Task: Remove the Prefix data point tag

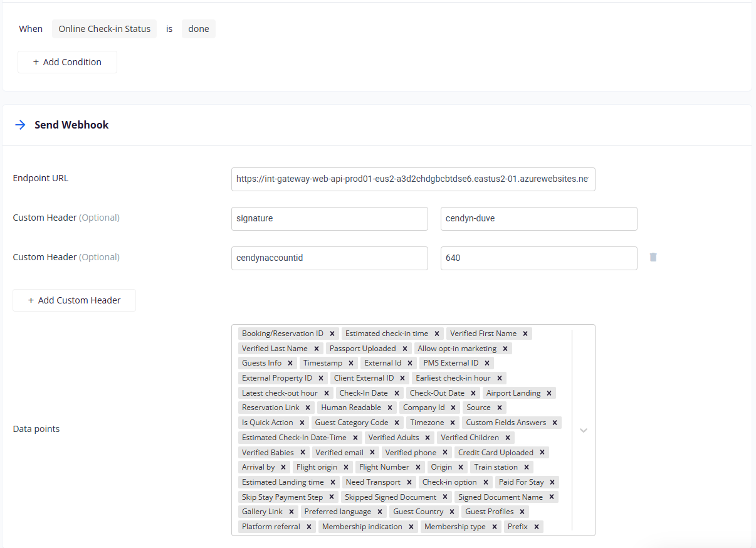Action: pyautogui.click(x=537, y=527)
